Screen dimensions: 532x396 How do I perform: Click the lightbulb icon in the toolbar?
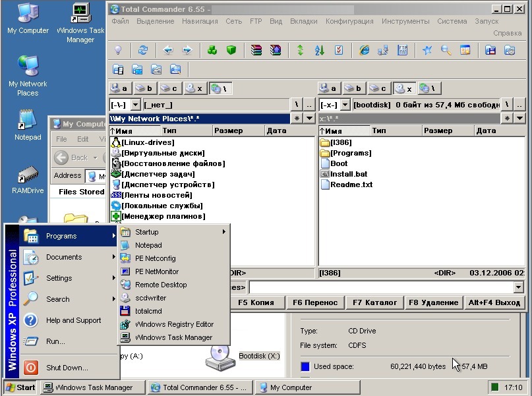[118, 50]
